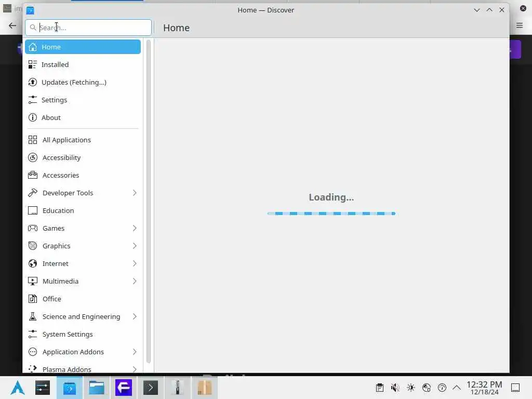
Task: Click the Office document icon
Action: [33, 299]
